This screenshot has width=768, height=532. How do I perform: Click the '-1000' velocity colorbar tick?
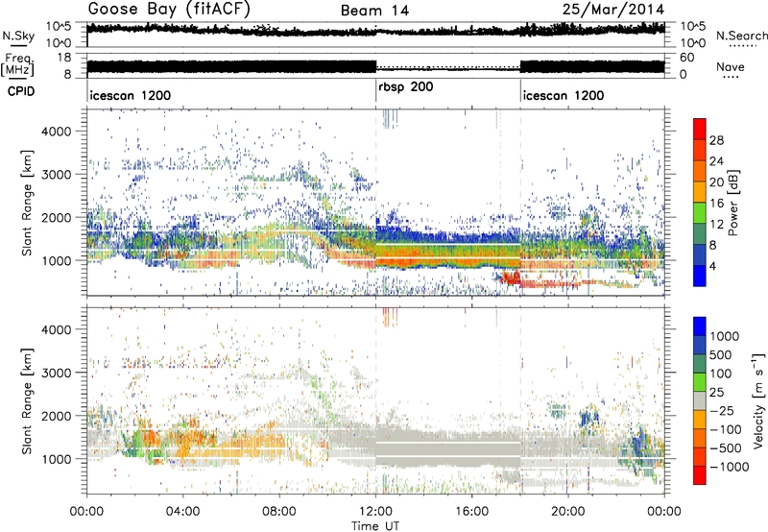(x=730, y=467)
